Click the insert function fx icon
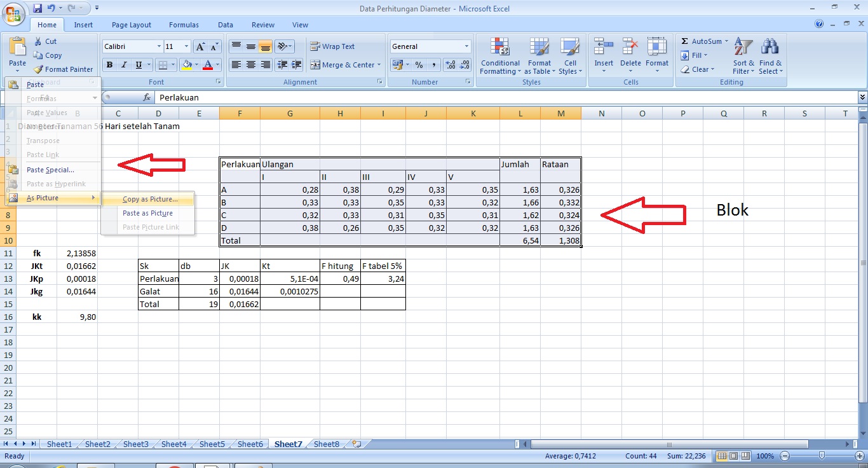Viewport: 868px width, 468px height. 147,97
